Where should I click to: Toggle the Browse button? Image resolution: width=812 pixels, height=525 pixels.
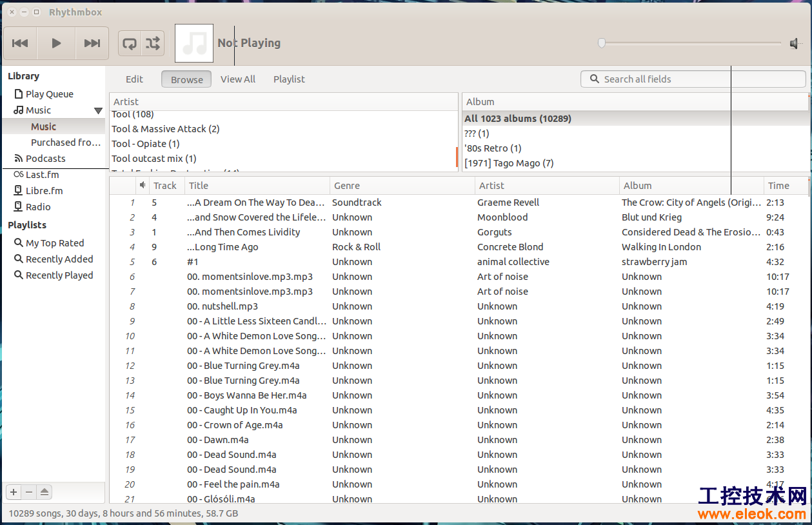coord(186,79)
